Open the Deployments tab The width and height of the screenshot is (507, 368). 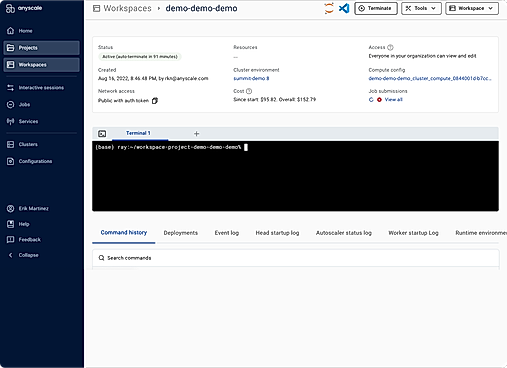[x=181, y=233]
